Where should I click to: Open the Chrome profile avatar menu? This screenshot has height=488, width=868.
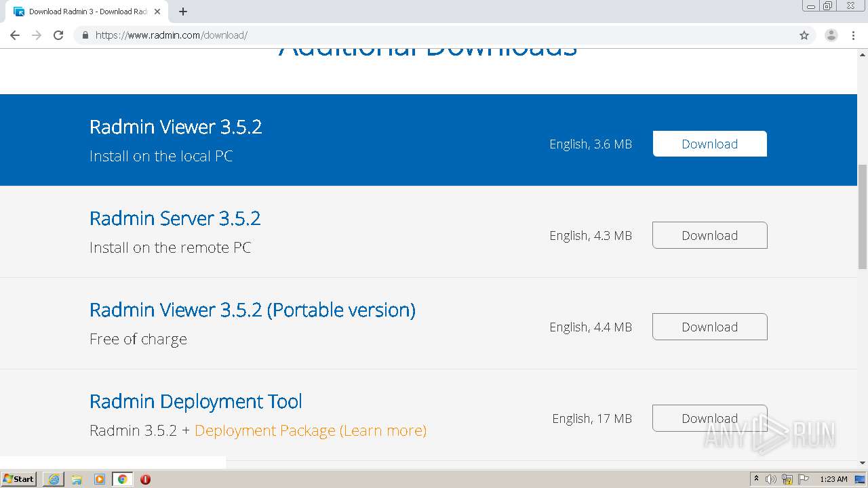click(x=831, y=35)
